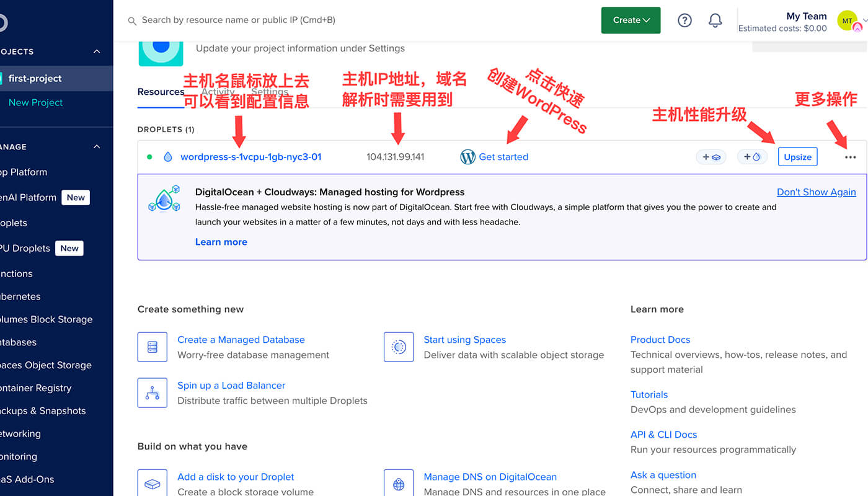Add a volume with the plus-disk button
This screenshot has width=868, height=496.
pyautogui.click(x=711, y=157)
